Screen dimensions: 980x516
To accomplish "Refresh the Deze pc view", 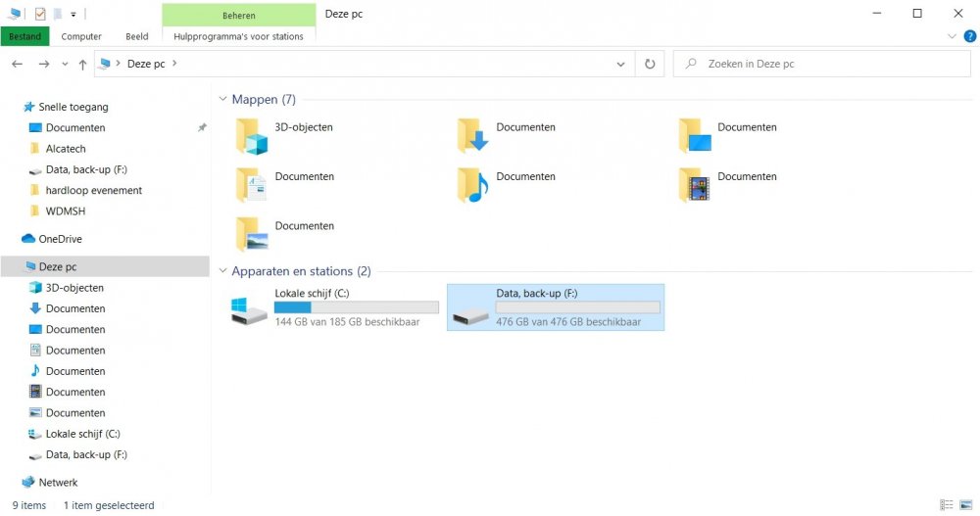I will [x=650, y=64].
